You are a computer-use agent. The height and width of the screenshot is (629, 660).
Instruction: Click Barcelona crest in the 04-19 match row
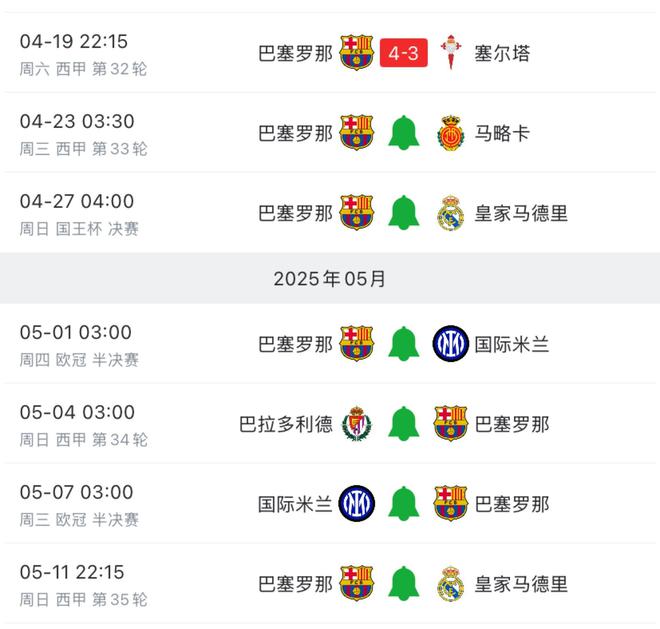coord(357,53)
